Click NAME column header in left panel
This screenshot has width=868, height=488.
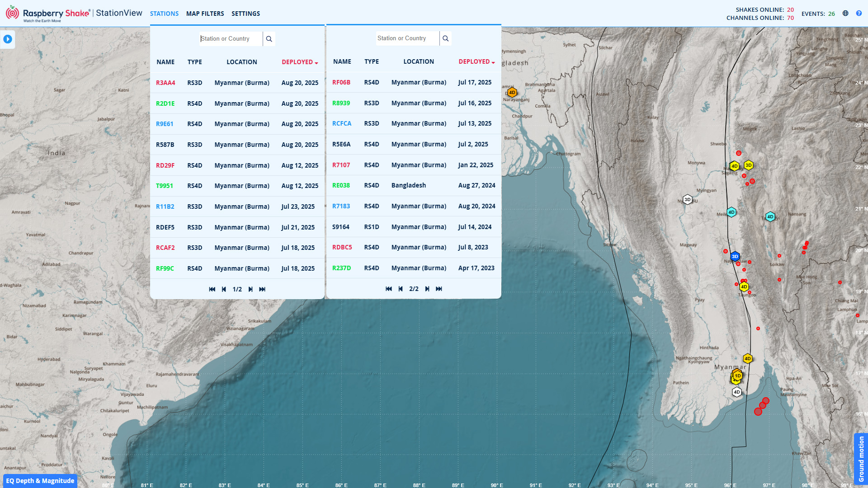(x=165, y=62)
